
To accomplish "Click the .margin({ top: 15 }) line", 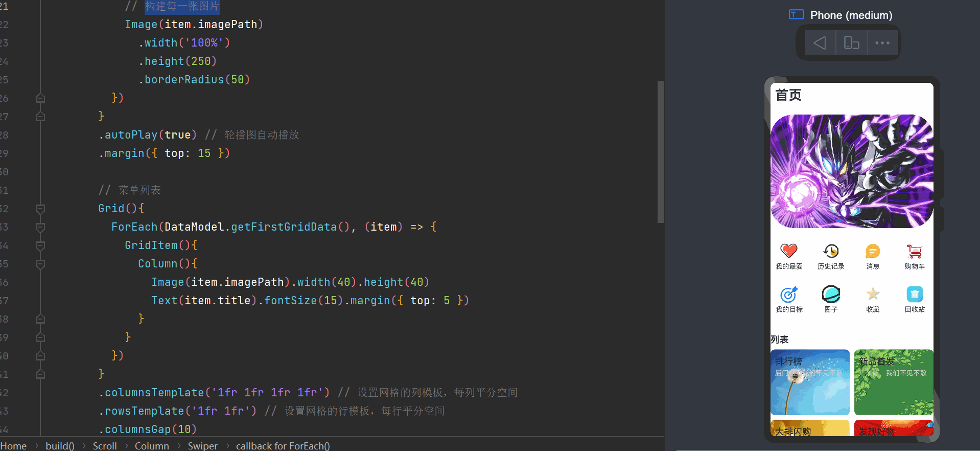I will pos(164,153).
